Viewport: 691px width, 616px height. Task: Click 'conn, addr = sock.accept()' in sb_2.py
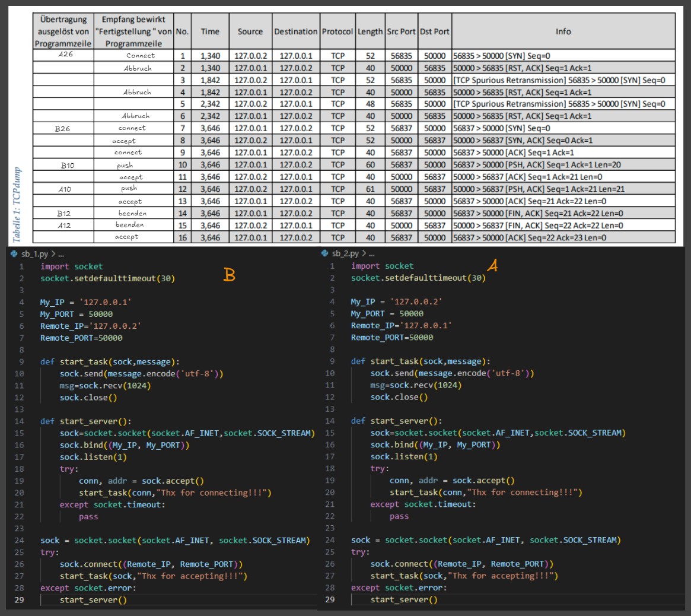(x=452, y=481)
